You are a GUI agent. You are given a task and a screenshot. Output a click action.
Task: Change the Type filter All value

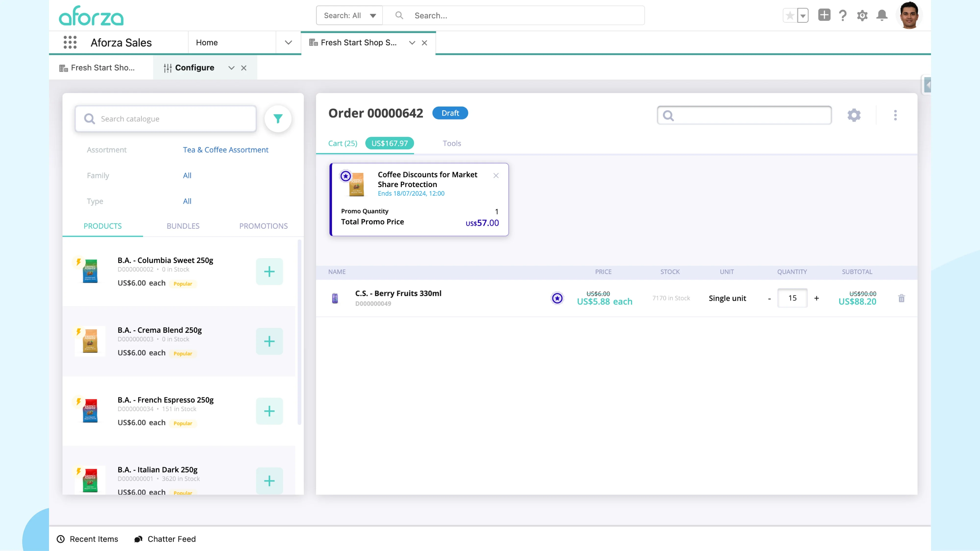coord(187,201)
